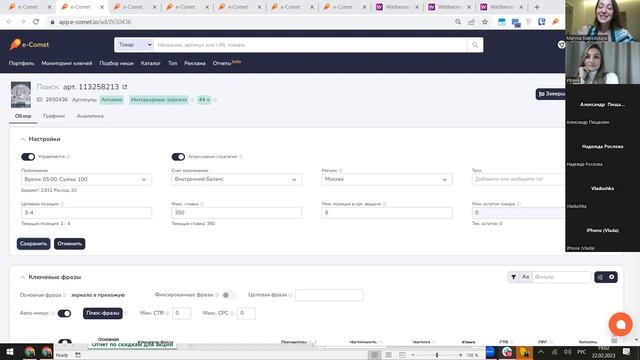
Task: Click the Сохранить button
Action: click(33, 244)
